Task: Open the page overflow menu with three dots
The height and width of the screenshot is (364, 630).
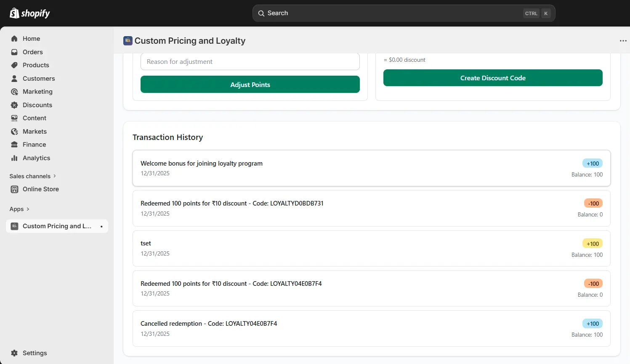Action: pos(623,40)
